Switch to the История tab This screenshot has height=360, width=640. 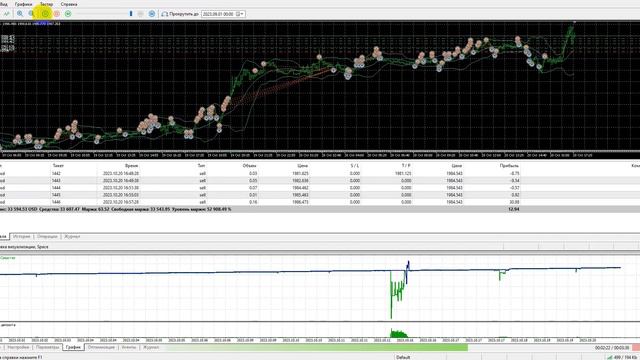tap(22, 236)
